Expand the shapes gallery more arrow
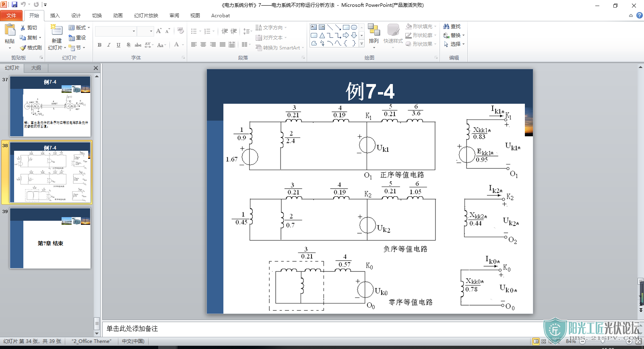 tap(361, 43)
